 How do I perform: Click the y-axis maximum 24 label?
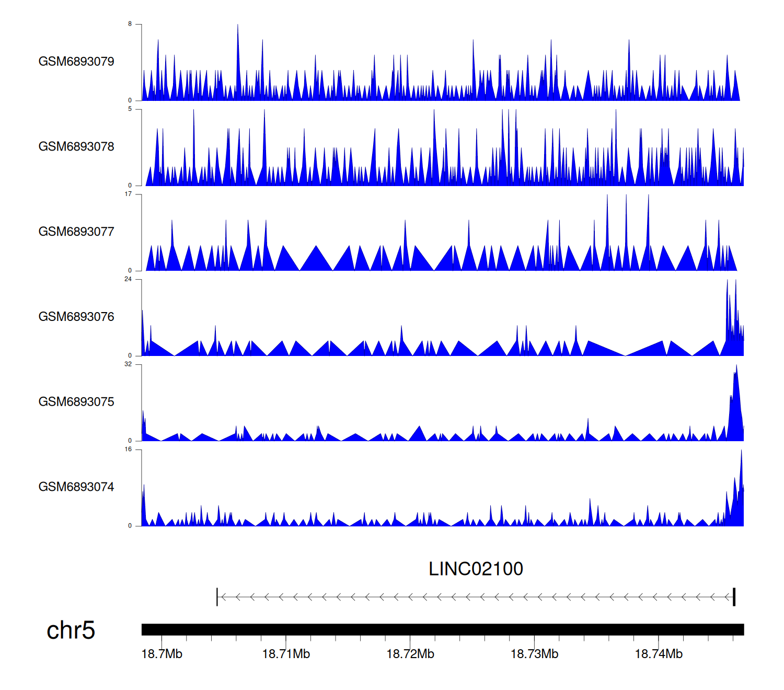pos(128,279)
